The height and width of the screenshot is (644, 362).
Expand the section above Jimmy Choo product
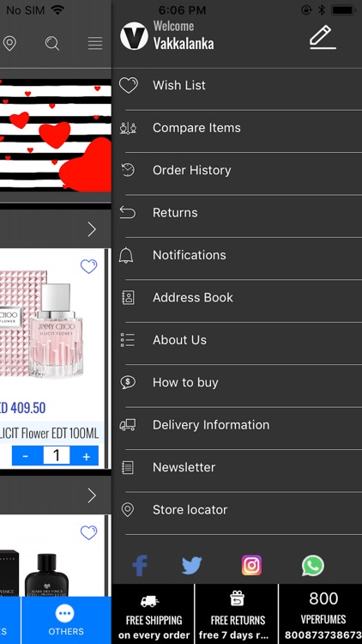92,229
